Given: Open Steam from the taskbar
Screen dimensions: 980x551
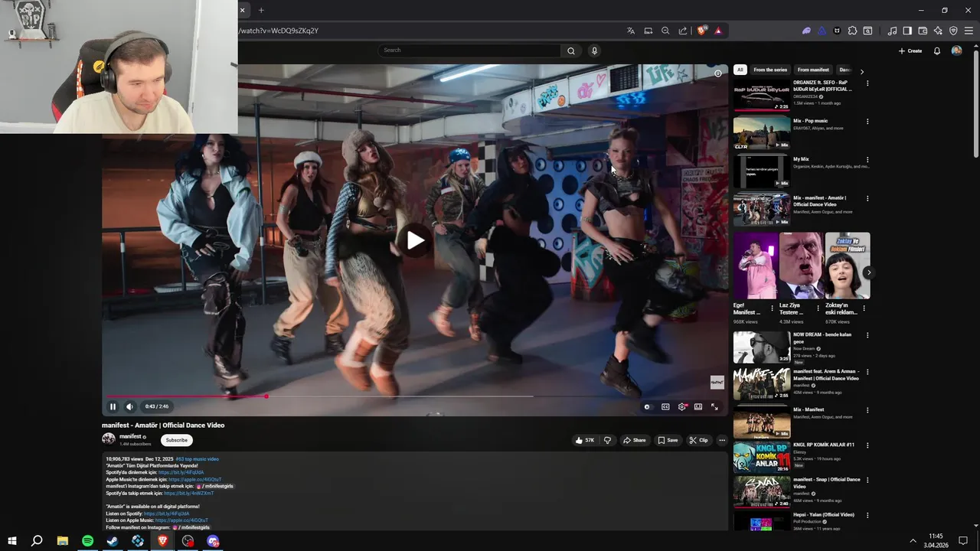Looking at the screenshot, I should click(x=113, y=541).
